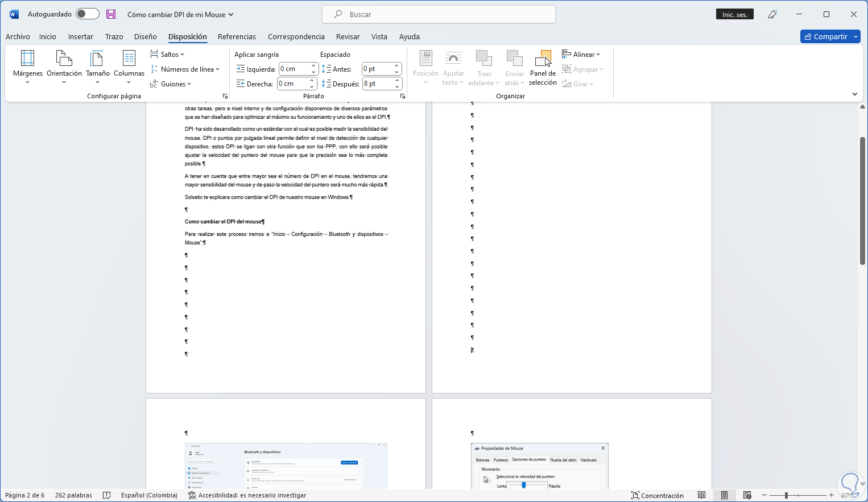
Task: Open the Párrafo dialog launcher
Action: click(403, 96)
